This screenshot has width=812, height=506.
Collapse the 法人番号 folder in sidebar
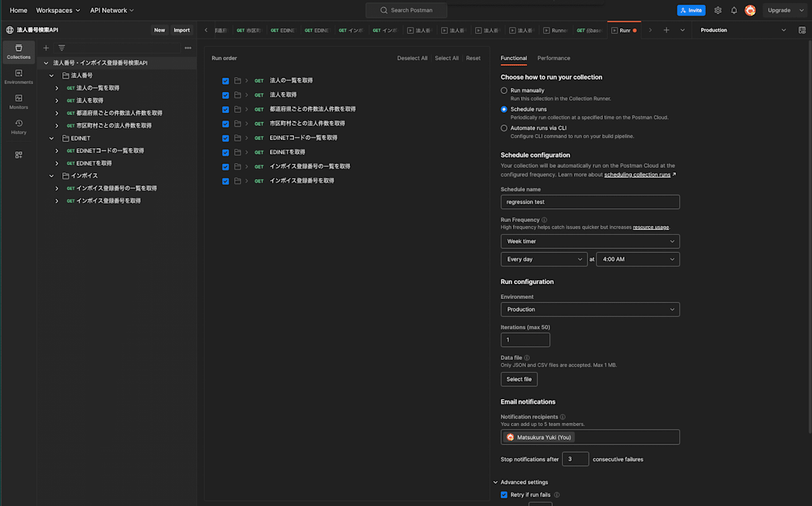click(51, 76)
